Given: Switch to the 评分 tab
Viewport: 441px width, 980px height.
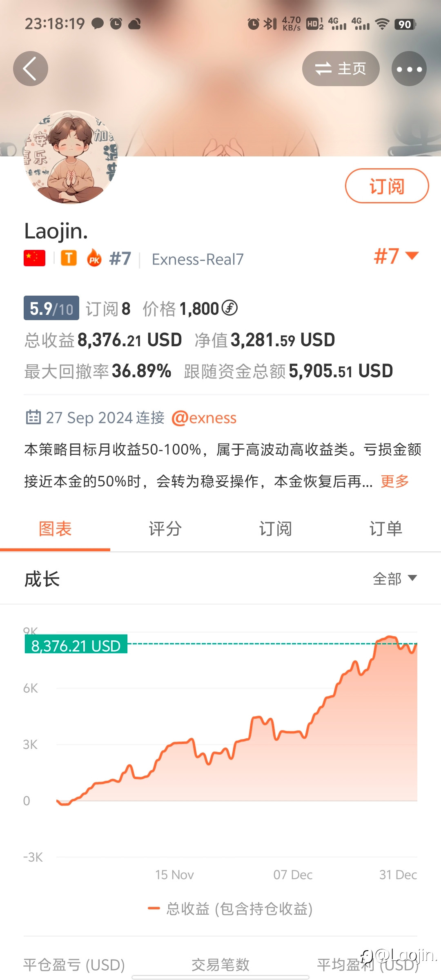Looking at the screenshot, I should coord(165,529).
